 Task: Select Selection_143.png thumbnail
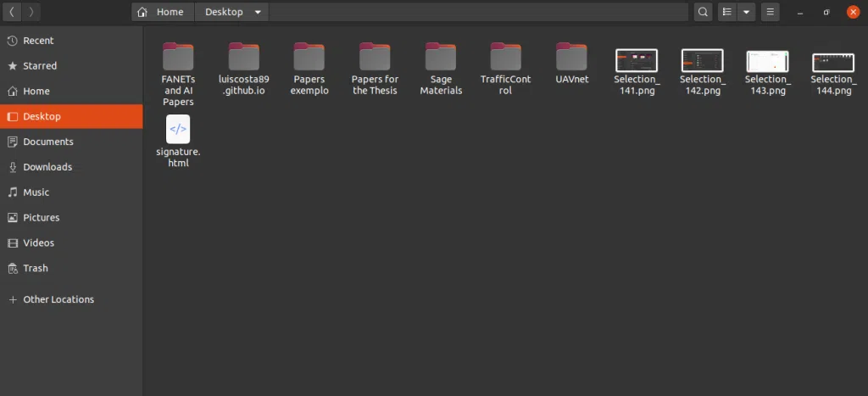[x=768, y=61]
